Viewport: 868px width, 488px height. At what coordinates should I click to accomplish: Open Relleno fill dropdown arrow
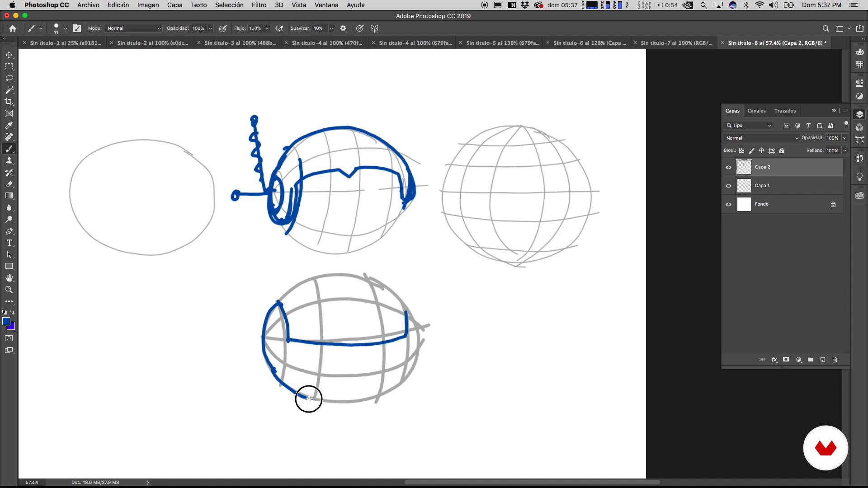pos(844,151)
